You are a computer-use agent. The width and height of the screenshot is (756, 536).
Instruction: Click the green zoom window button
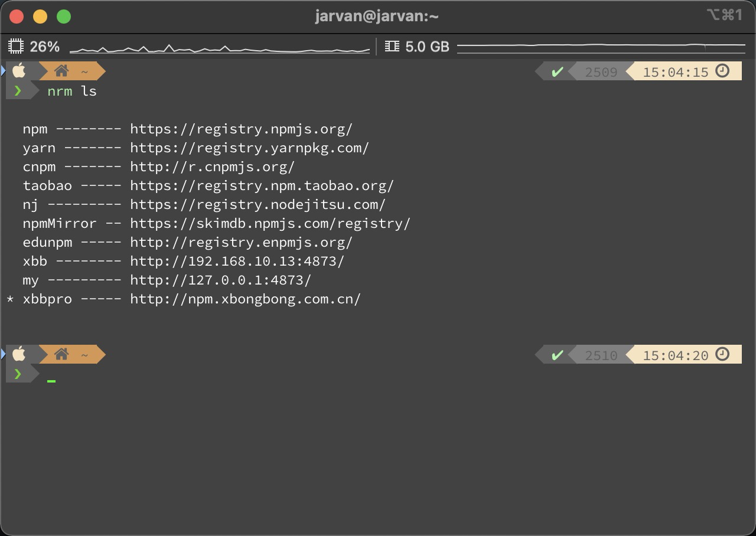tap(64, 17)
